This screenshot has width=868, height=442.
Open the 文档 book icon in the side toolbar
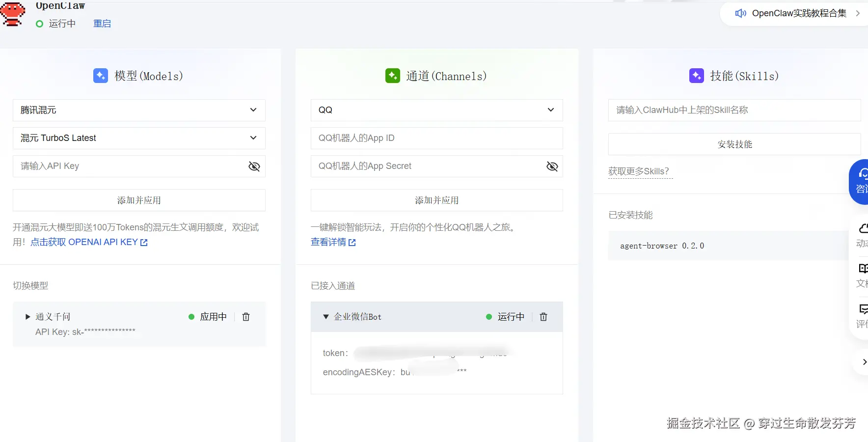pyautogui.click(x=863, y=268)
